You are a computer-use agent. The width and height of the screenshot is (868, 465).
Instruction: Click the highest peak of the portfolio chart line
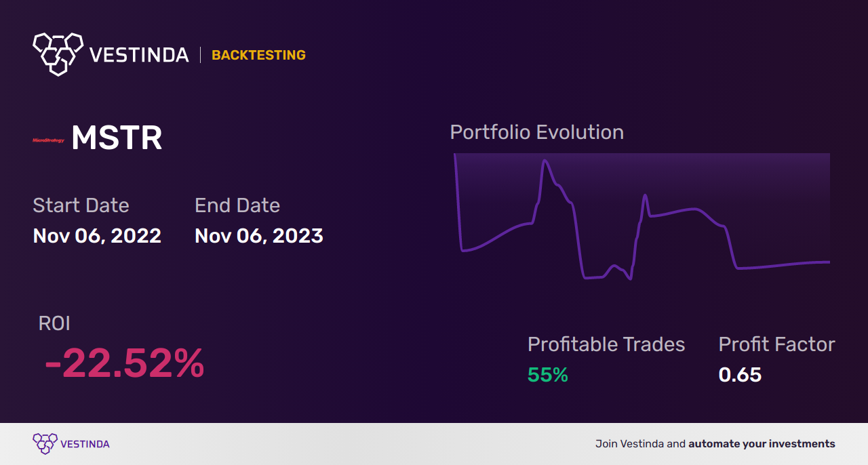pyautogui.click(x=544, y=161)
